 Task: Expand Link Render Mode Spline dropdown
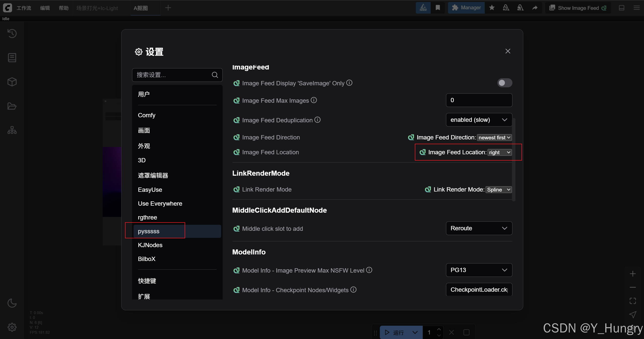(498, 190)
